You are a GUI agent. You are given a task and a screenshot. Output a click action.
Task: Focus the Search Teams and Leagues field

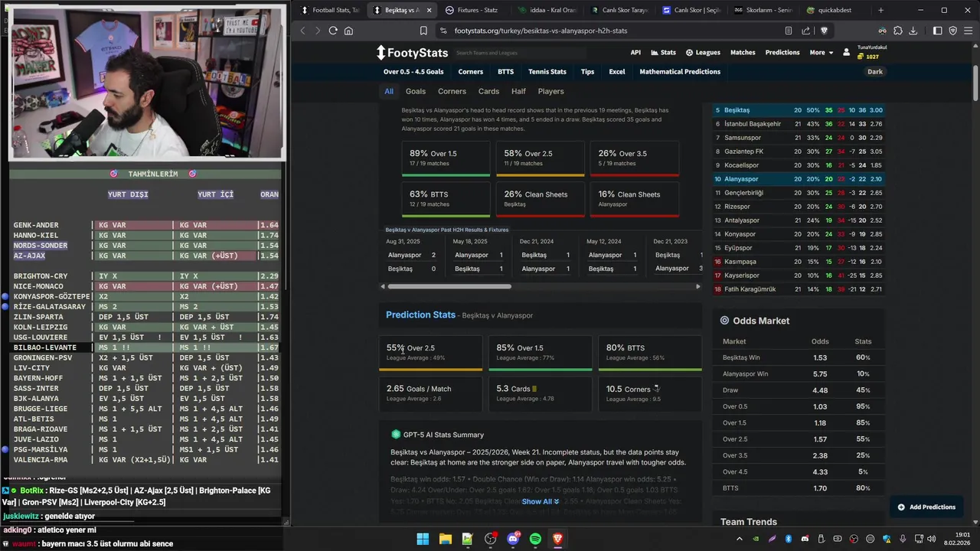click(x=521, y=53)
